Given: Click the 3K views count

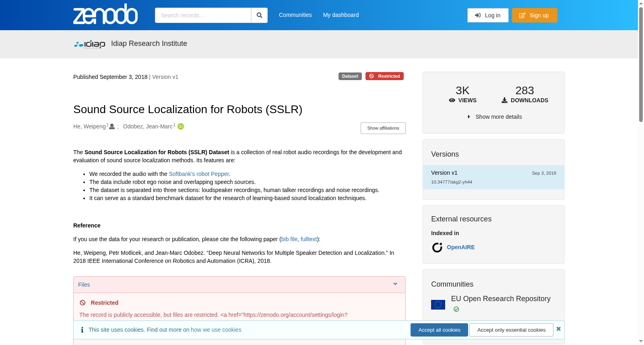Looking at the screenshot, I should [462, 90].
